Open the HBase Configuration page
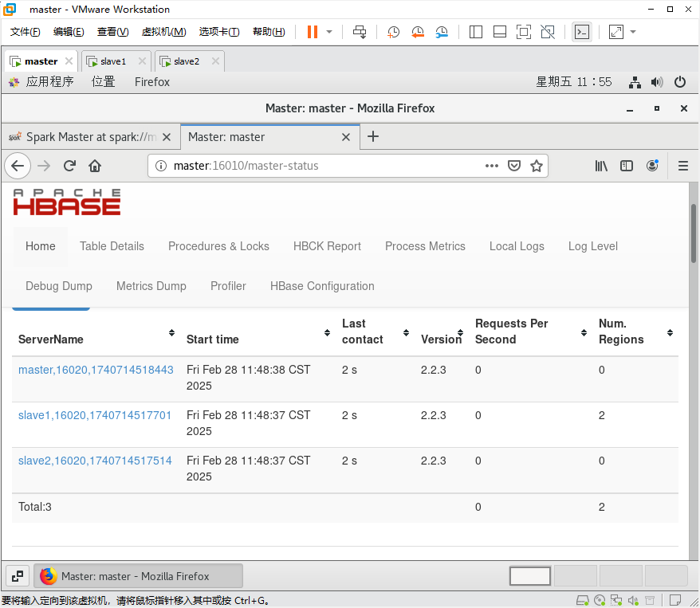 click(322, 286)
